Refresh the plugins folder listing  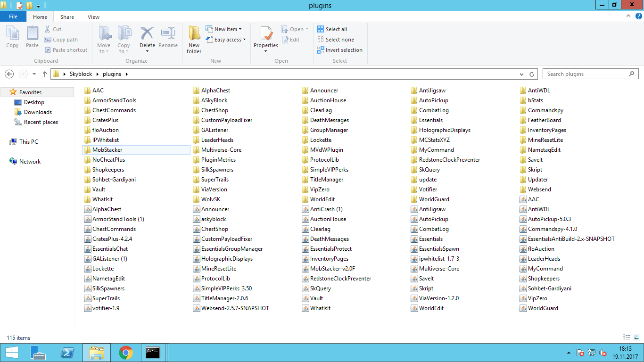click(x=532, y=74)
